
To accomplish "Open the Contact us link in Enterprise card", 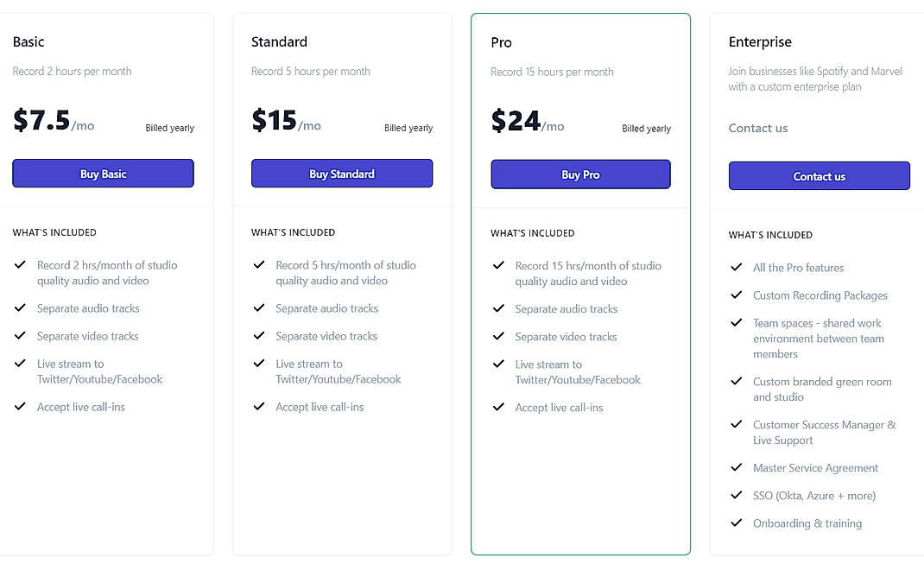I will pyautogui.click(x=758, y=128).
